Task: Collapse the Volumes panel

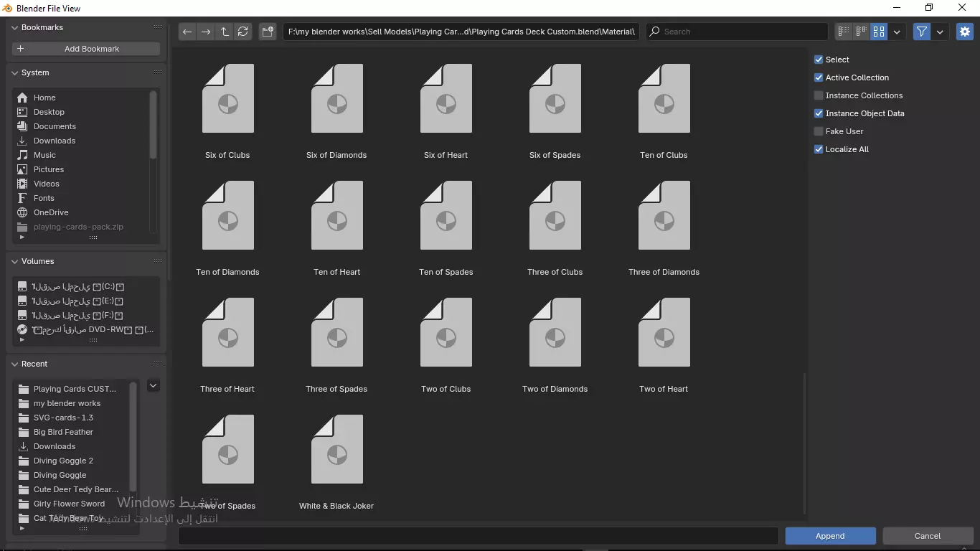Action: pos(15,261)
